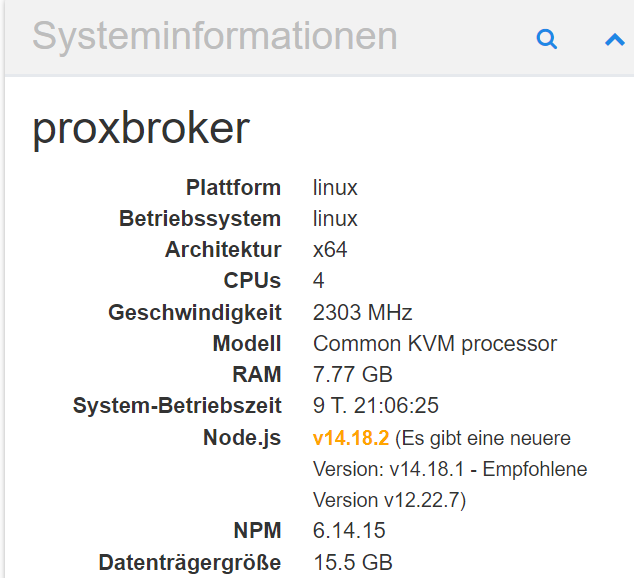
Task: Click the Systeminformationen panel title
Action: [x=215, y=37]
